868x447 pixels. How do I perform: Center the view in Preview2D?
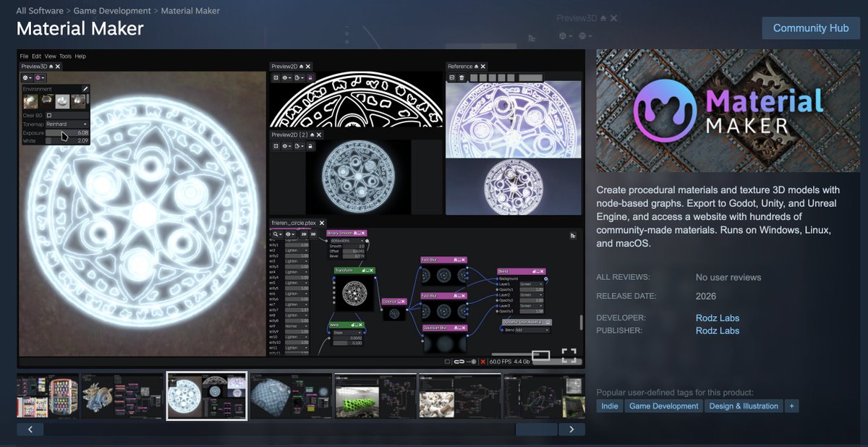(276, 77)
